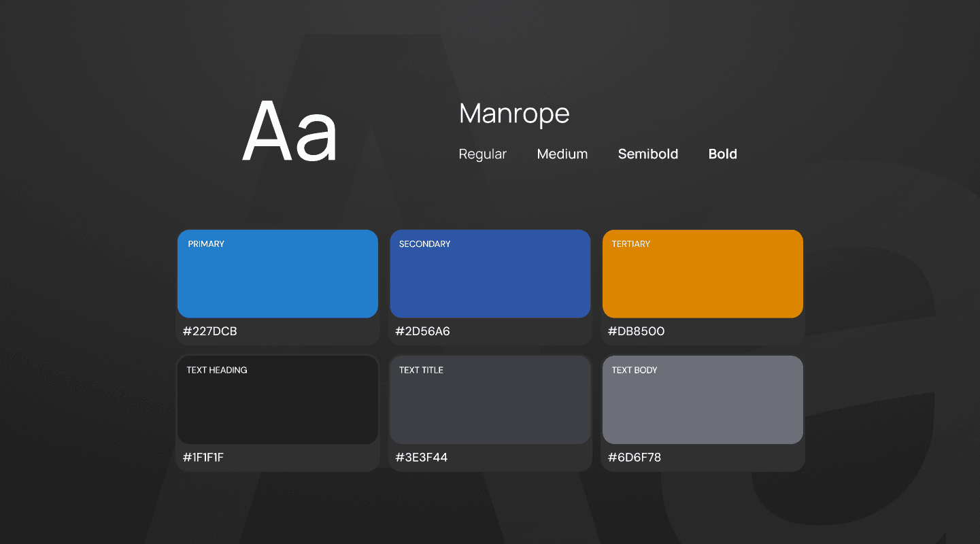The height and width of the screenshot is (544, 980).
Task: Click the SECONDARY label text
Action: pos(425,244)
